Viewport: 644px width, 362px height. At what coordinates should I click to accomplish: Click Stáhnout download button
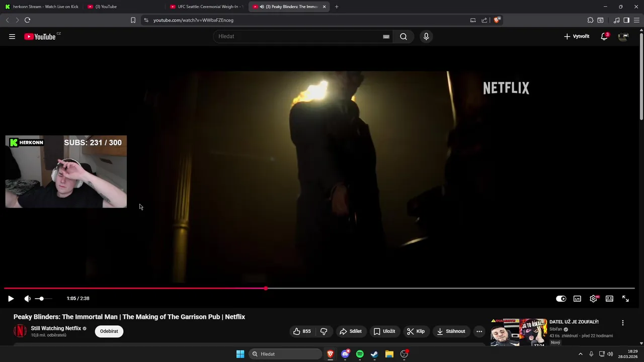(x=451, y=331)
